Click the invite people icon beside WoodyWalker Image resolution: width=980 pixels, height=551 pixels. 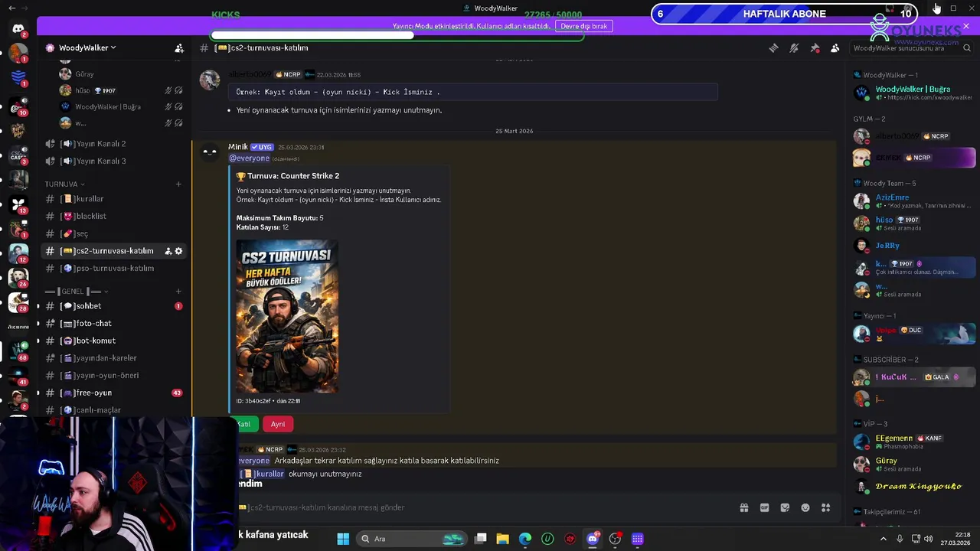point(179,48)
